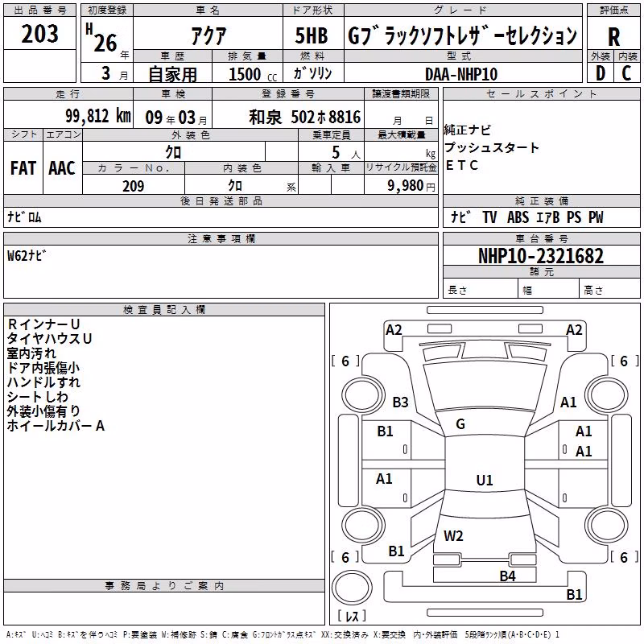Click the inspection date 09年03月
This screenshot has height=644, width=644.
(176, 118)
